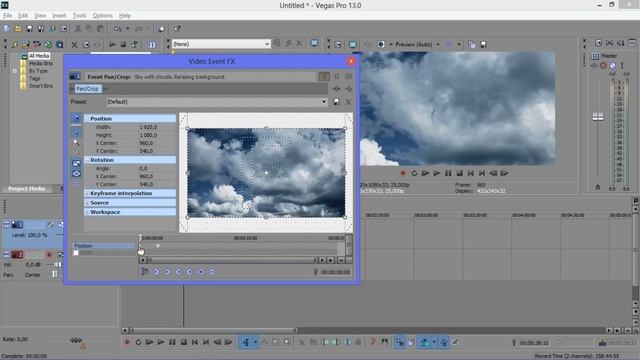The width and height of the screenshot is (640, 360).
Task: Select the Media Bins tree item
Action: coord(41,63)
